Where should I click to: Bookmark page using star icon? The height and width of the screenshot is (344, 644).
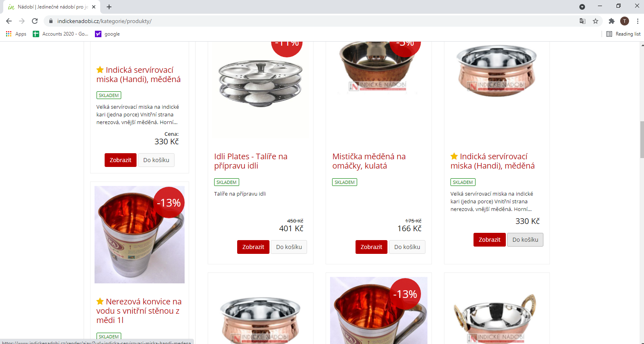[x=596, y=21]
